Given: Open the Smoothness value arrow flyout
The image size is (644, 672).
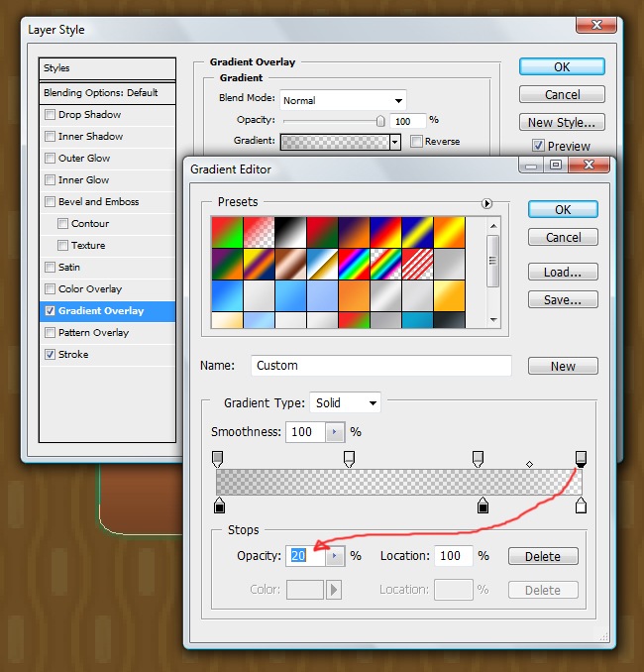Looking at the screenshot, I should tap(334, 432).
